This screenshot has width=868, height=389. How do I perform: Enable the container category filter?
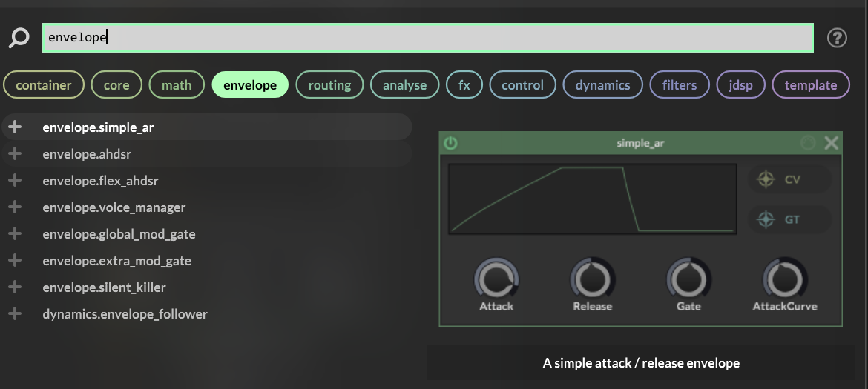[44, 85]
